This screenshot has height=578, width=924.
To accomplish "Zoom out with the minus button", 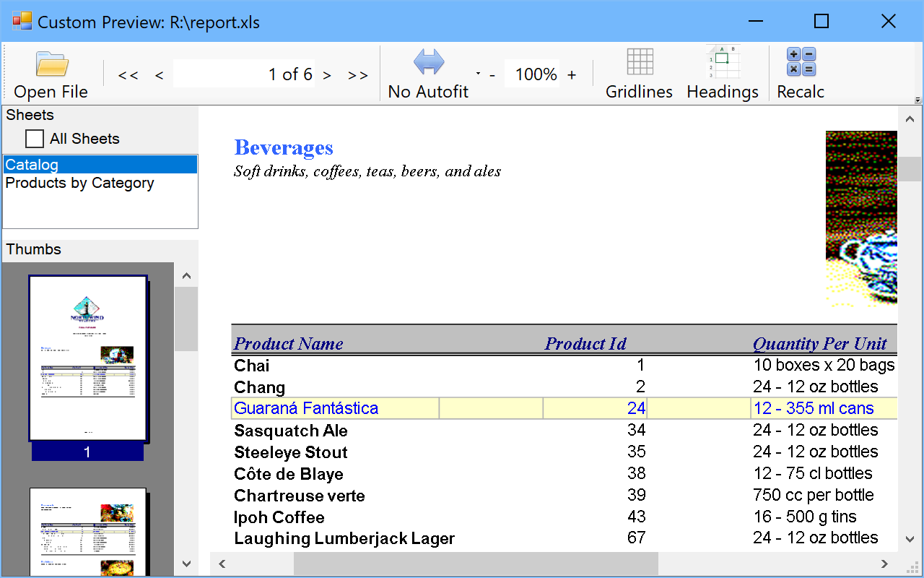I will [492, 75].
